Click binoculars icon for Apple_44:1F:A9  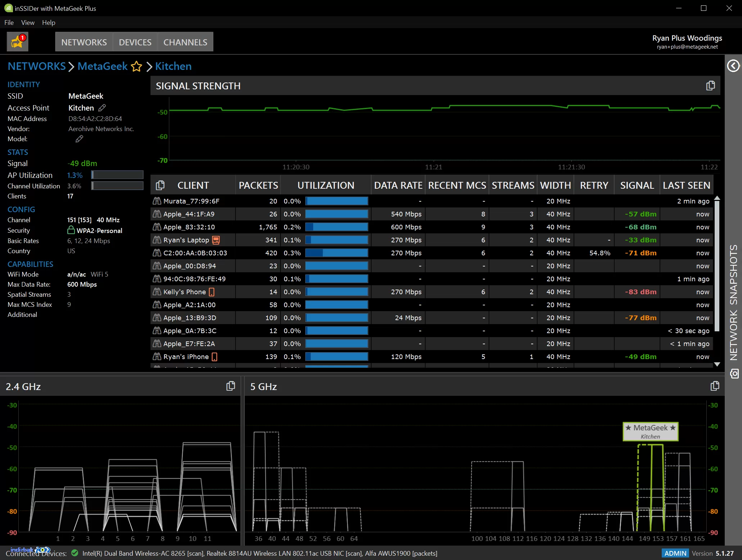coord(157,214)
